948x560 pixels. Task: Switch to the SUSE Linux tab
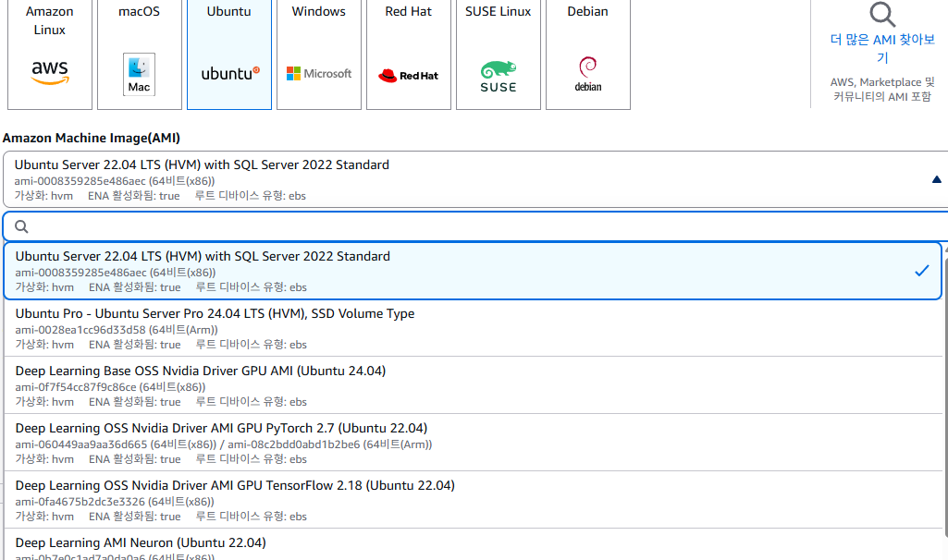pos(499,55)
